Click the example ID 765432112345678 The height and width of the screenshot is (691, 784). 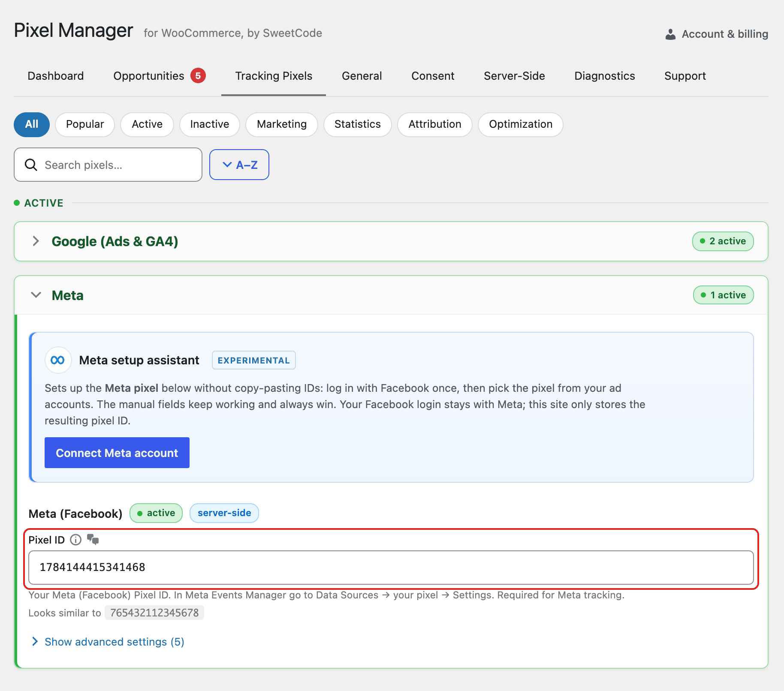pos(154,613)
